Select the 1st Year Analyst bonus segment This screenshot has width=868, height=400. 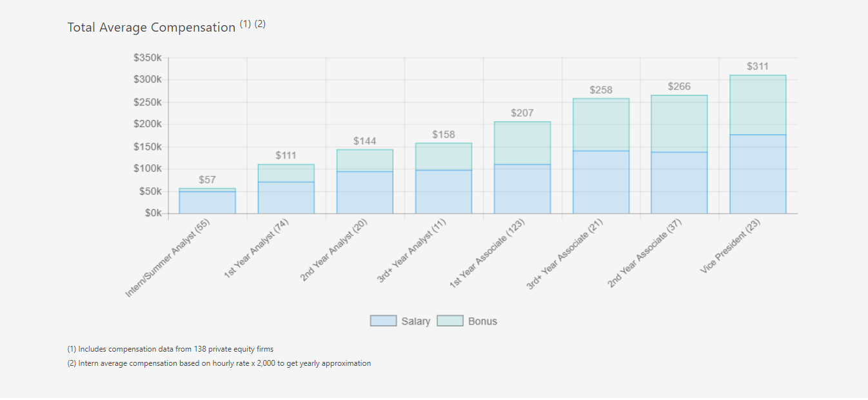(286, 173)
